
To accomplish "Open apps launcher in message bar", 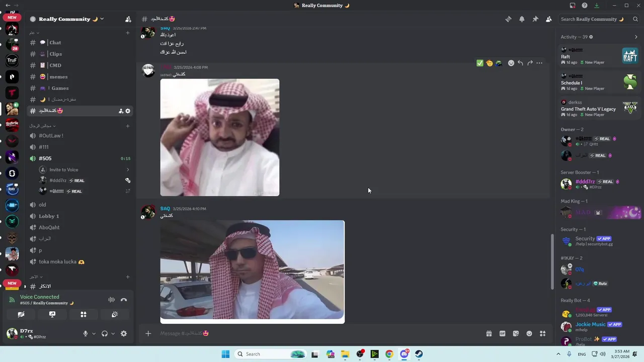I will coord(542,333).
